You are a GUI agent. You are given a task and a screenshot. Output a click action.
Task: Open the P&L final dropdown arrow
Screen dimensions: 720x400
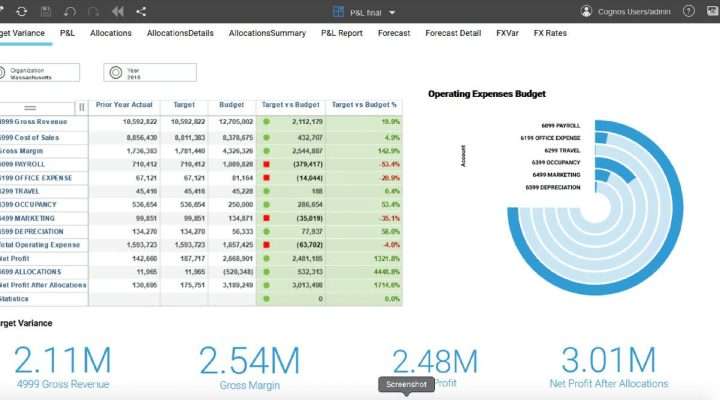pyautogui.click(x=392, y=13)
